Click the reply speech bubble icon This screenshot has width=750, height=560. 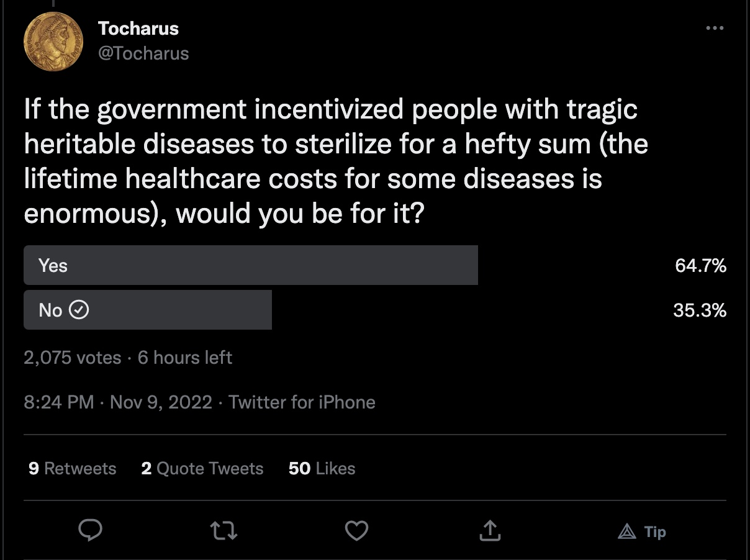click(x=91, y=530)
